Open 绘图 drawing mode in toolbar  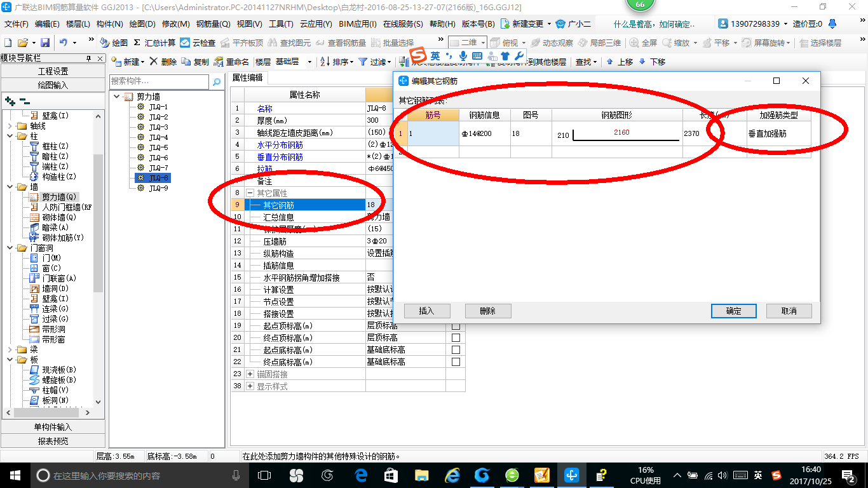click(114, 43)
